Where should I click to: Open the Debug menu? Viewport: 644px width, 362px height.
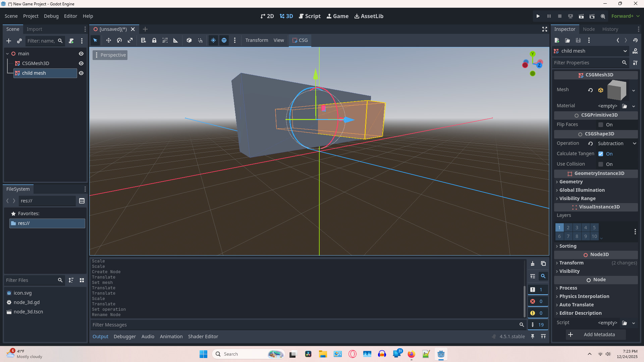click(x=51, y=16)
